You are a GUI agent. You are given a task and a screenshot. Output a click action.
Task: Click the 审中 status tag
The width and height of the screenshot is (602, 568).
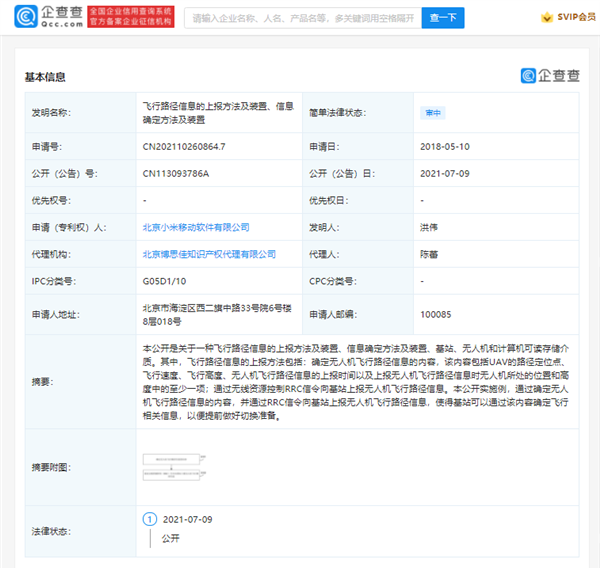[432, 113]
